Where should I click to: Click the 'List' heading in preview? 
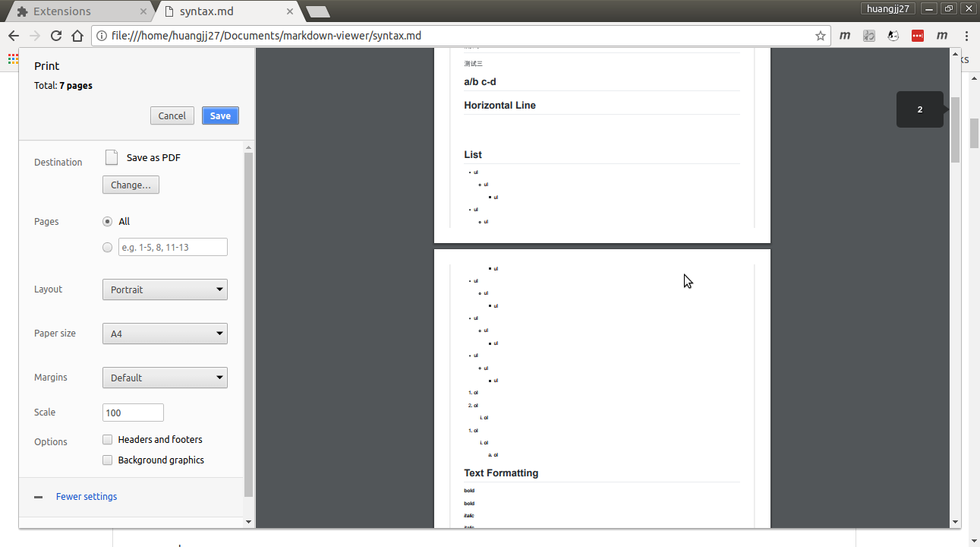(473, 154)
